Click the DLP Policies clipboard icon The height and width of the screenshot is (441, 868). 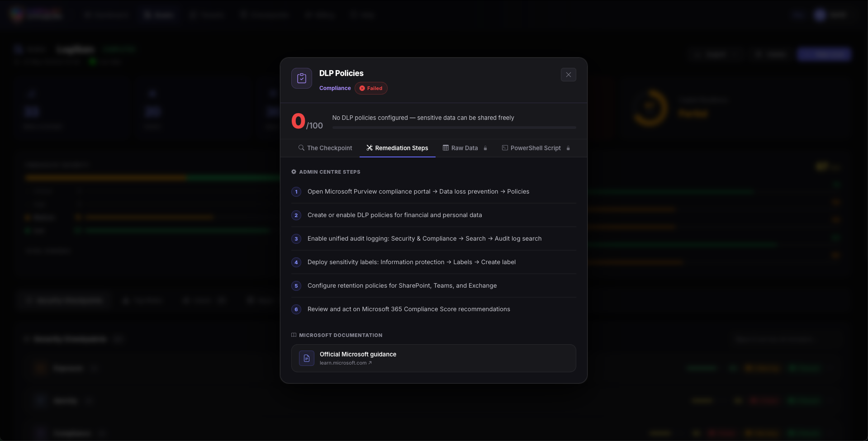click(x=302, y=78)
